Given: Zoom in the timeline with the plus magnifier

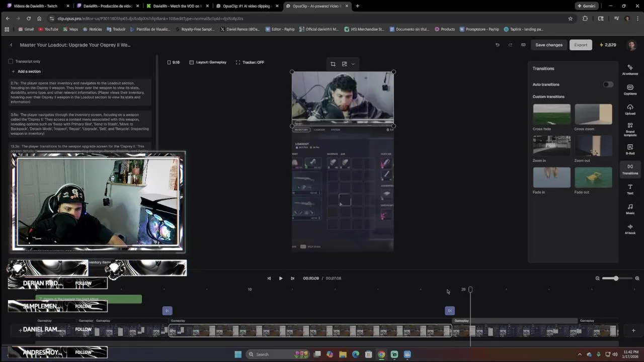Looking at the screenshot, I should pos(637,278).
